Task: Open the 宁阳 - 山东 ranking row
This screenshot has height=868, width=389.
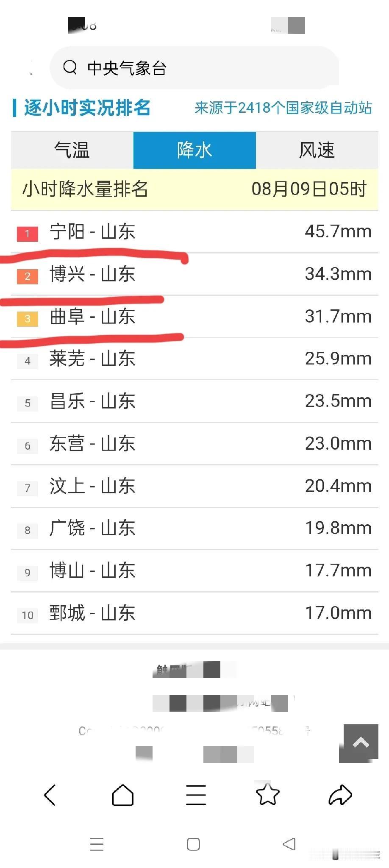Action: click(194, 232)
